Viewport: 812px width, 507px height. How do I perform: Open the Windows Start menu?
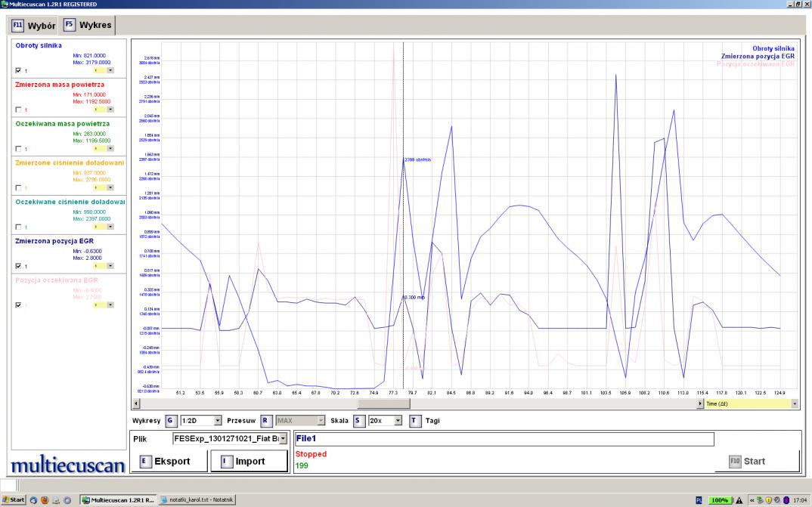pos(13,500)
